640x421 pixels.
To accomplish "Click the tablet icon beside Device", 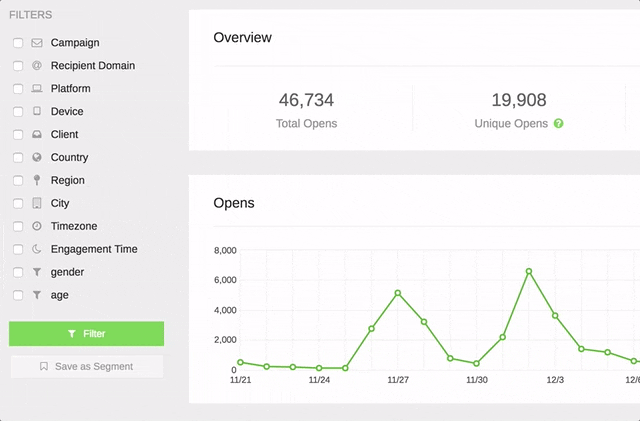I will click(37, 111).
